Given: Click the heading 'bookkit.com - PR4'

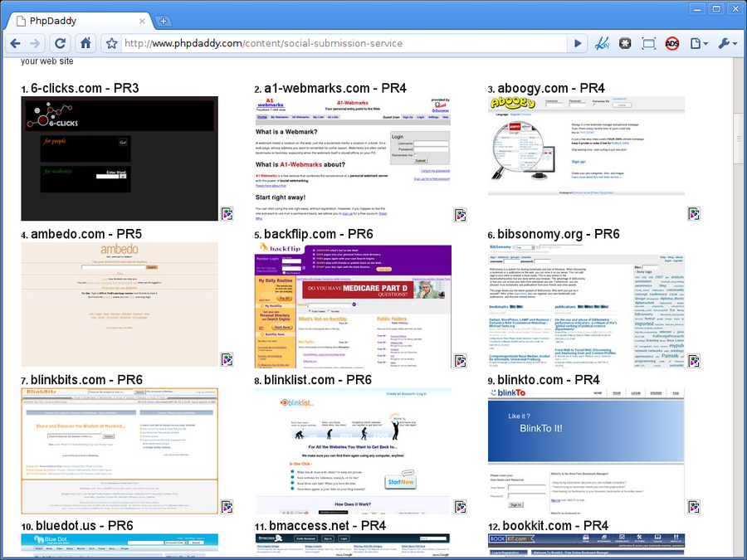Looking at the screenshot, I should click(x=555, y=525).
